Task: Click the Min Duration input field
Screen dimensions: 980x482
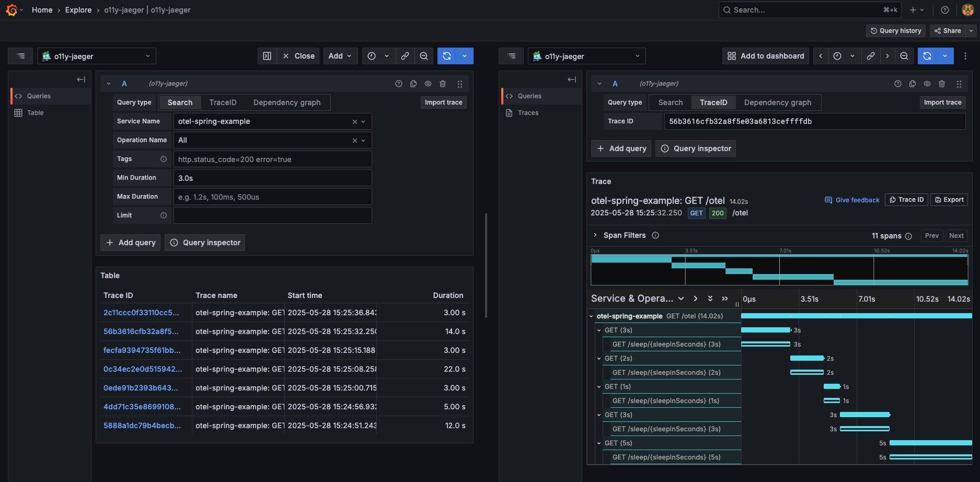Action: click(272, 178)
